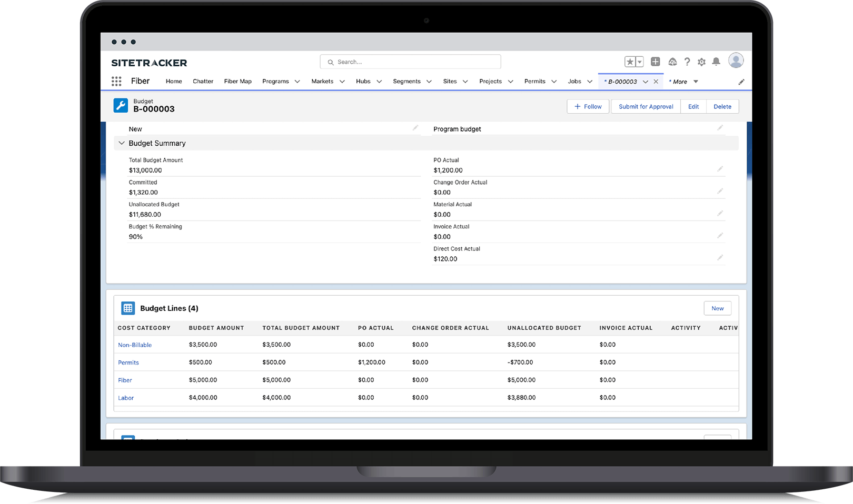
Task: Collapse the Budget Summary section
Action: (122, 143)
